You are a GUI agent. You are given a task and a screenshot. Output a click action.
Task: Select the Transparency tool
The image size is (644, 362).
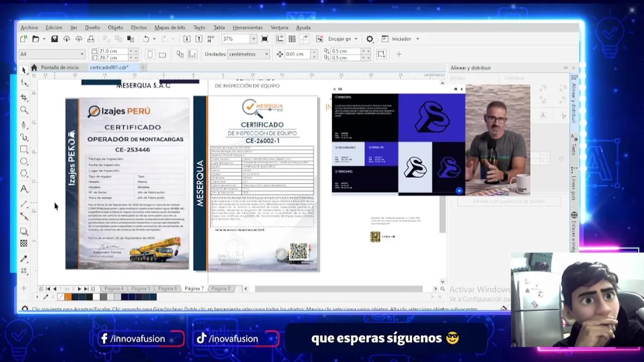pyautogui.click(x=24, y=243)
